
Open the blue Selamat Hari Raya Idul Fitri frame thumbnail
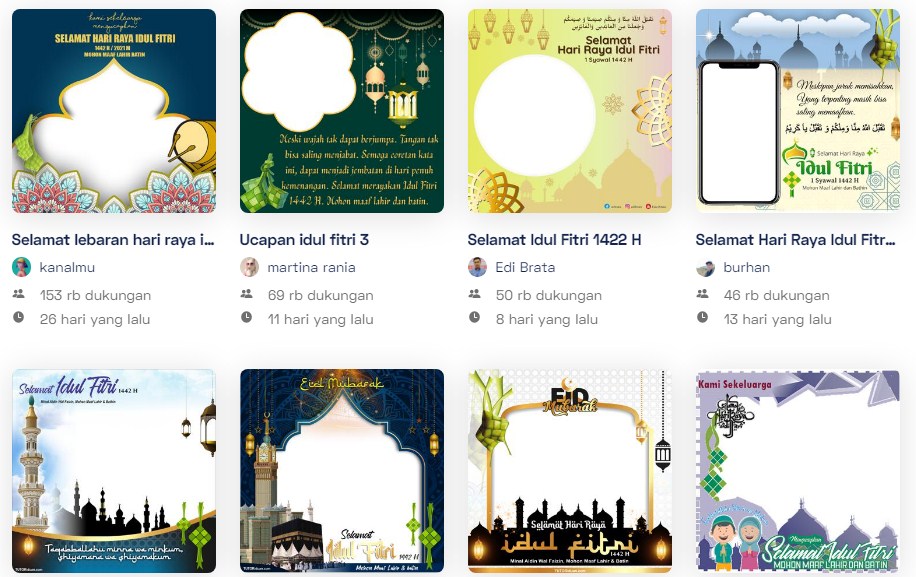[114, 111]
